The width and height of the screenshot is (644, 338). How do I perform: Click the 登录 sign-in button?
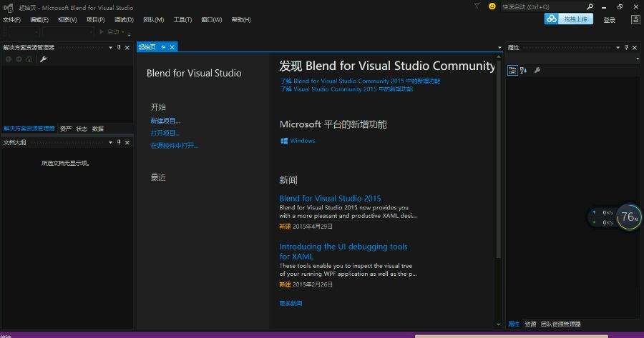[610, 20]
